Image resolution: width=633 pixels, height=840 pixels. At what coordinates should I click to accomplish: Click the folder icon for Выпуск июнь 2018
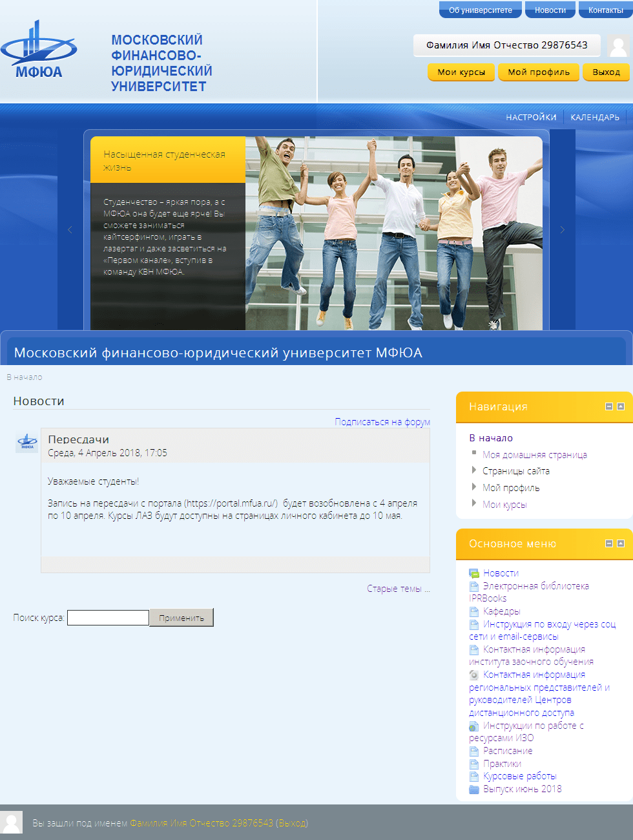[x=474, y=789]
